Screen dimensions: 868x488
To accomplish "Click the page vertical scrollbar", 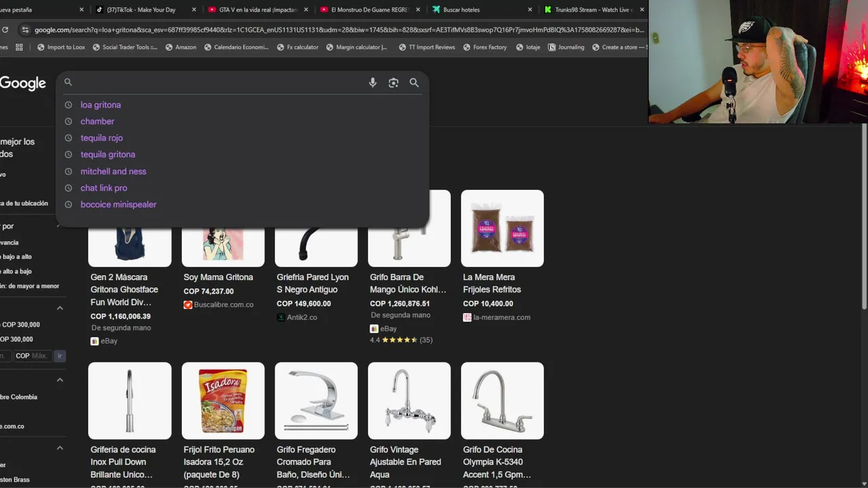I will [x=864, y=217].
